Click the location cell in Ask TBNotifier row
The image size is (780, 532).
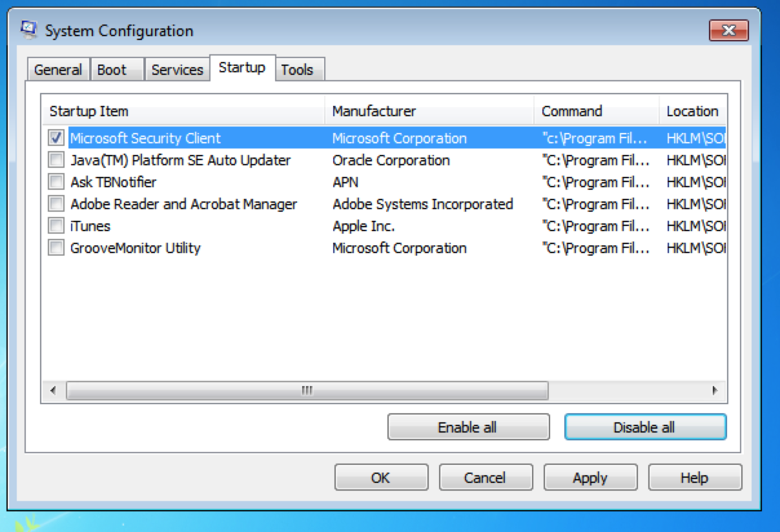tap(696, 182)
